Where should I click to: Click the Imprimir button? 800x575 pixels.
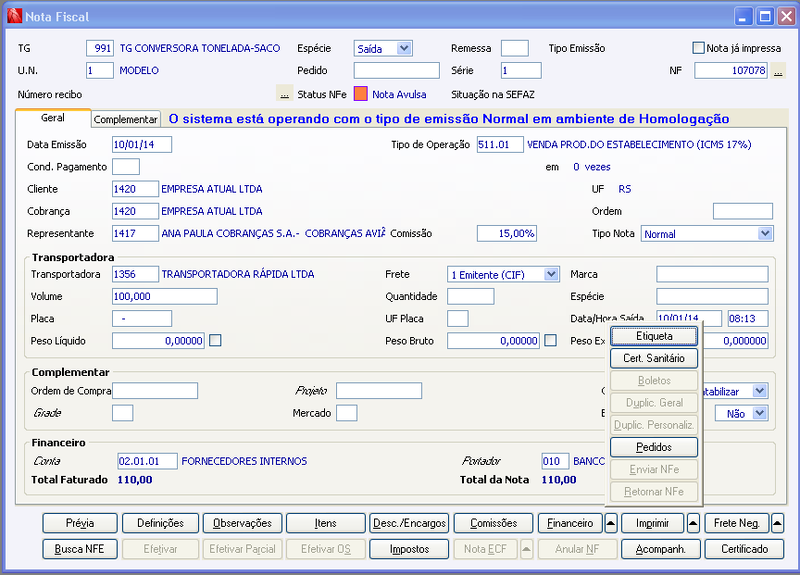coord(653,523)
